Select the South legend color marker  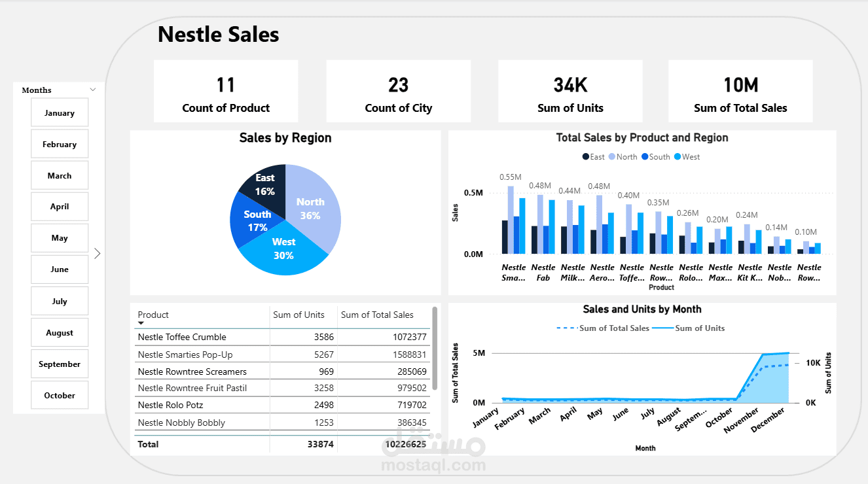click(x=645, y=157)
